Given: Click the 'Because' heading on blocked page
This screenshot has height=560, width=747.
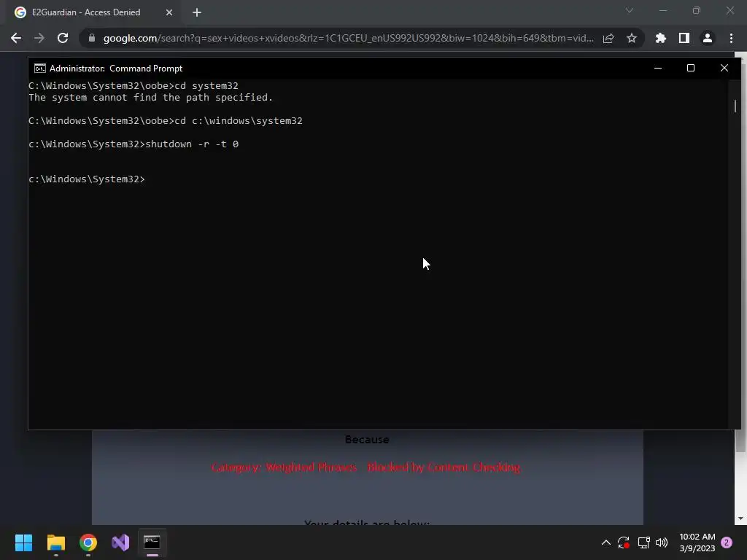Looking at the screenshot, I should [x=367, y=440].
